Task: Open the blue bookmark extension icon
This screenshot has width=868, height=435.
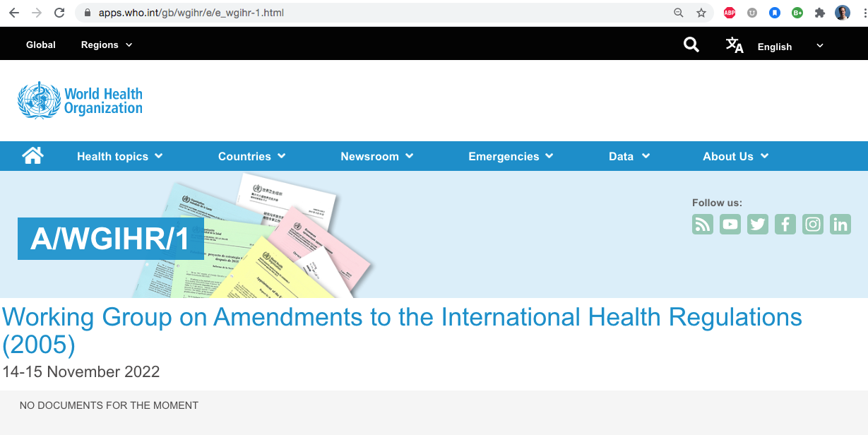Action: point(775,13)
